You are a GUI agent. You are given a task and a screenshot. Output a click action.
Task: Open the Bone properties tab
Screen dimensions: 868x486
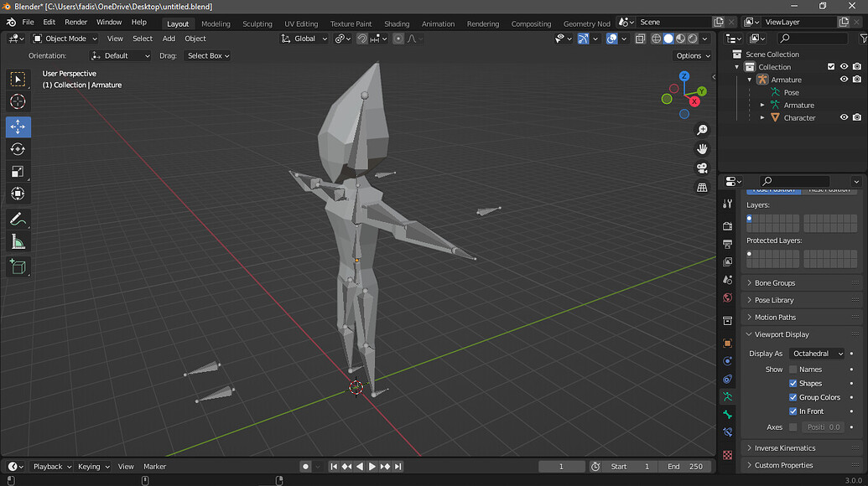(727, 415)
